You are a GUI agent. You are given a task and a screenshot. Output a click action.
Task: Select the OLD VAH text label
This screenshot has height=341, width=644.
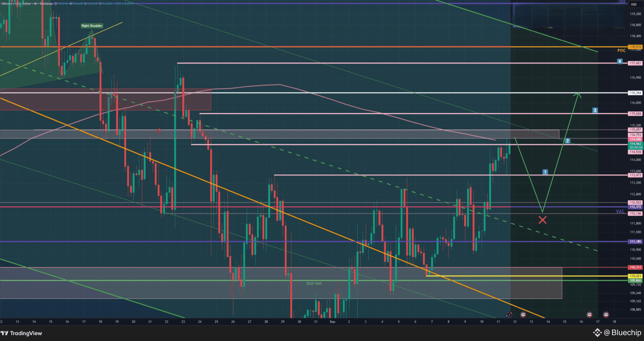(314, 283)
